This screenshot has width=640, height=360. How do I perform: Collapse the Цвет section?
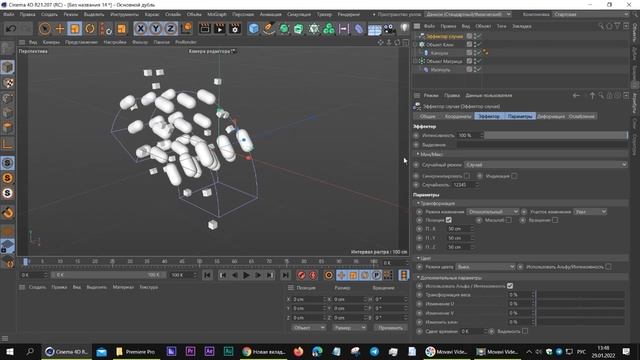point(424,258)
